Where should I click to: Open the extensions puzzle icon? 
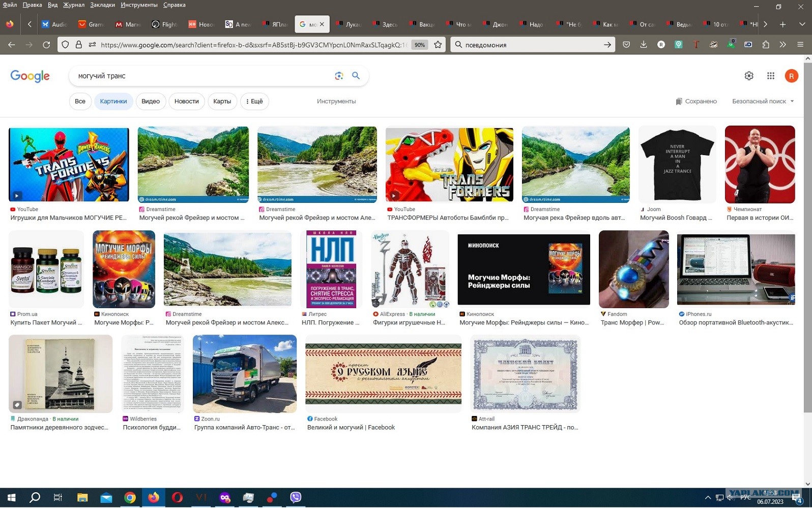click(x=766, y=45)
